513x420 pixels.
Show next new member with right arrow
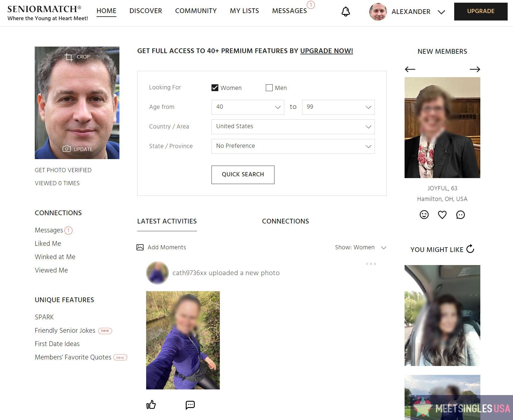tap(475, 69)
